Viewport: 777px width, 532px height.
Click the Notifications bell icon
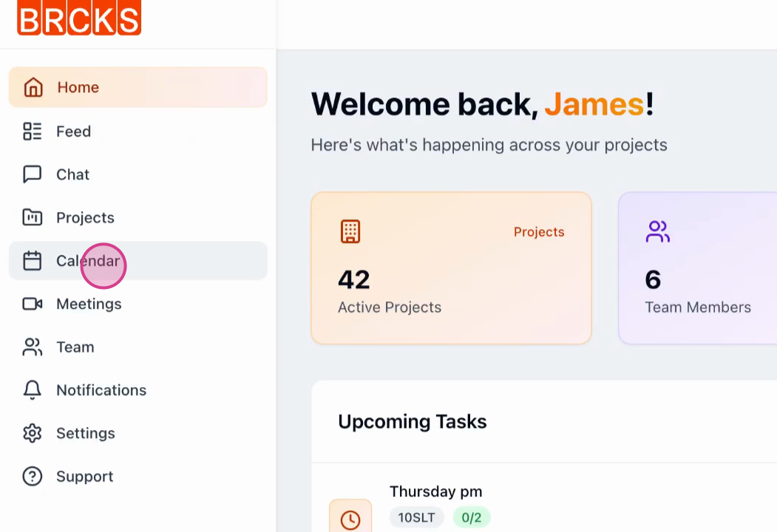[33, 390]
